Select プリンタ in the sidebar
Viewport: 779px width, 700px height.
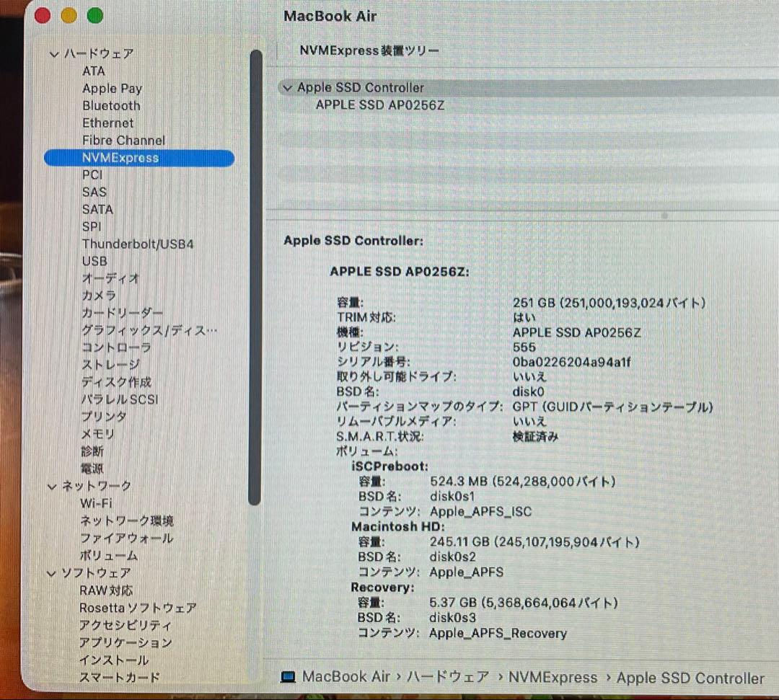point(104,417)
